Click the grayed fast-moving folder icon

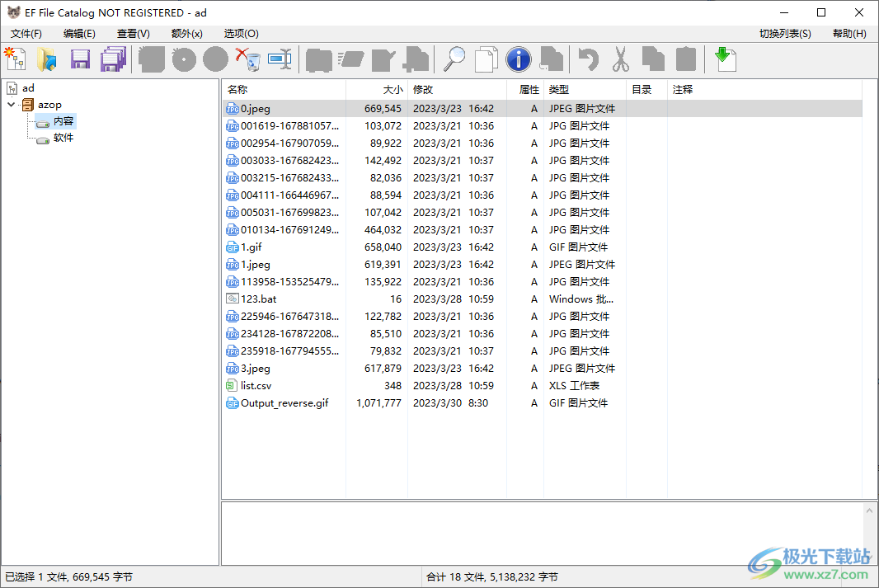351,59
